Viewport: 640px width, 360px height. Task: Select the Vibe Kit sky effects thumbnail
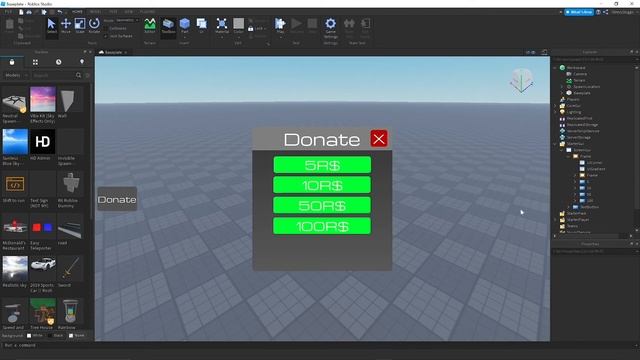(x=42, y=99)
